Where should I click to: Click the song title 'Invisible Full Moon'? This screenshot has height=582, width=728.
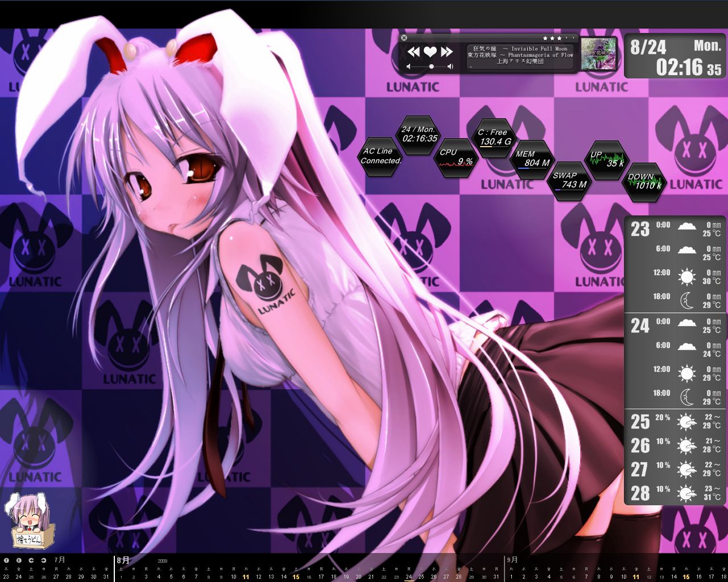click(x=539, y=49)
